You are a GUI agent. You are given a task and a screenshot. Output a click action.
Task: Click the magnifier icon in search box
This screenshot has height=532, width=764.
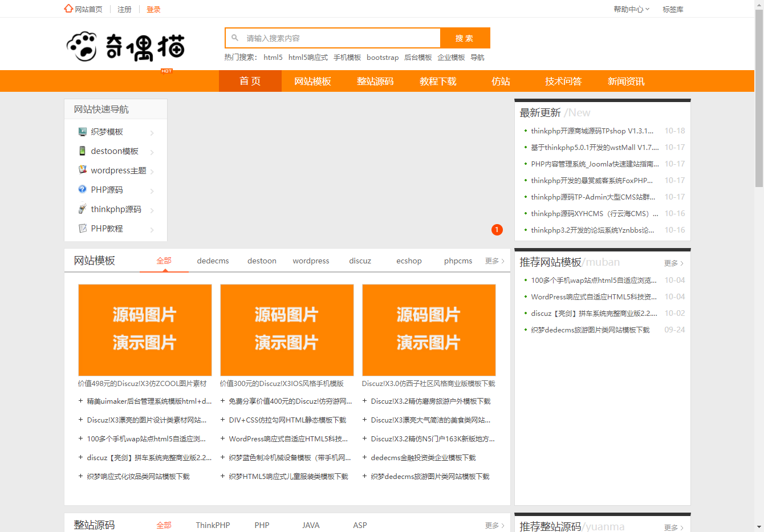coord(235,38)
